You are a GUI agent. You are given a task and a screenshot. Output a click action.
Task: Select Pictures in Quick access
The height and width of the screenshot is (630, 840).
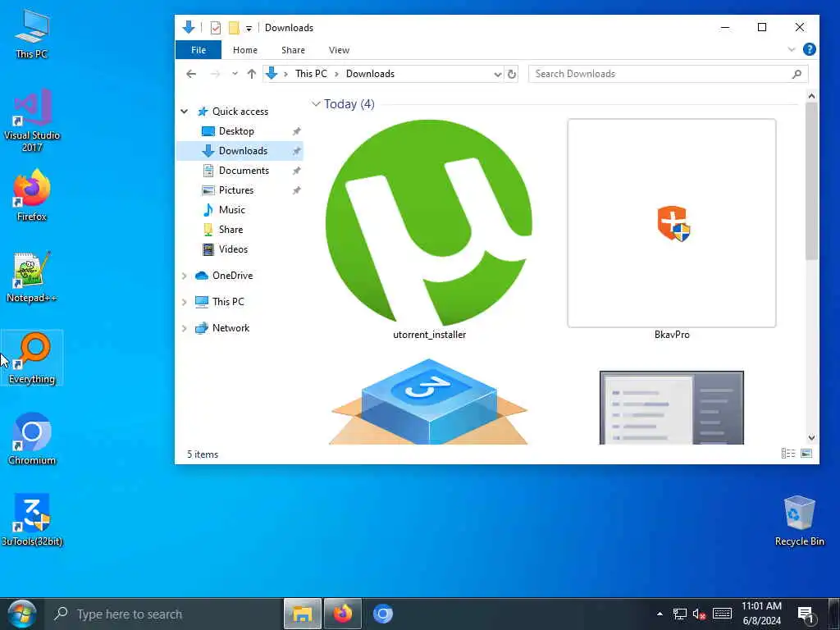click(236, 190)
